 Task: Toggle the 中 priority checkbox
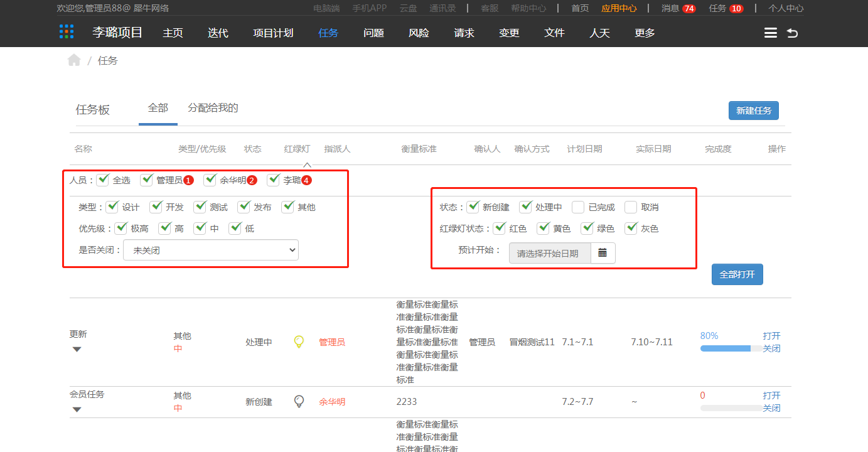coord(200,228)
